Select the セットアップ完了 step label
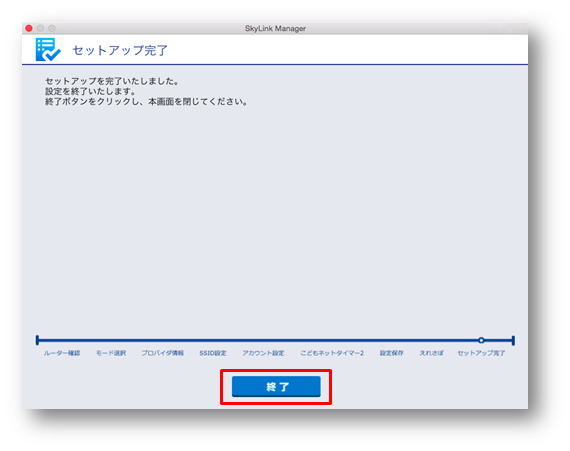Image resolution: width=570 pixels, height=451 pixels. pos(481,353)
